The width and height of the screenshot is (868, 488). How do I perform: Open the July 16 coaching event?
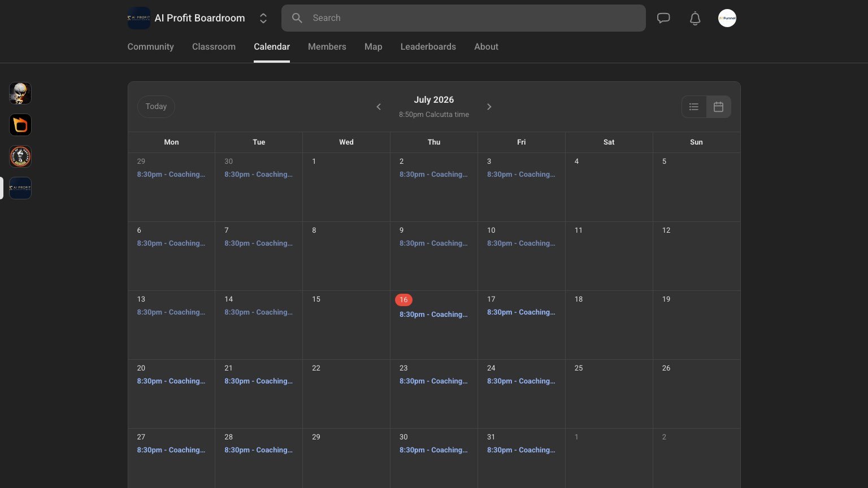pos(433,315)
